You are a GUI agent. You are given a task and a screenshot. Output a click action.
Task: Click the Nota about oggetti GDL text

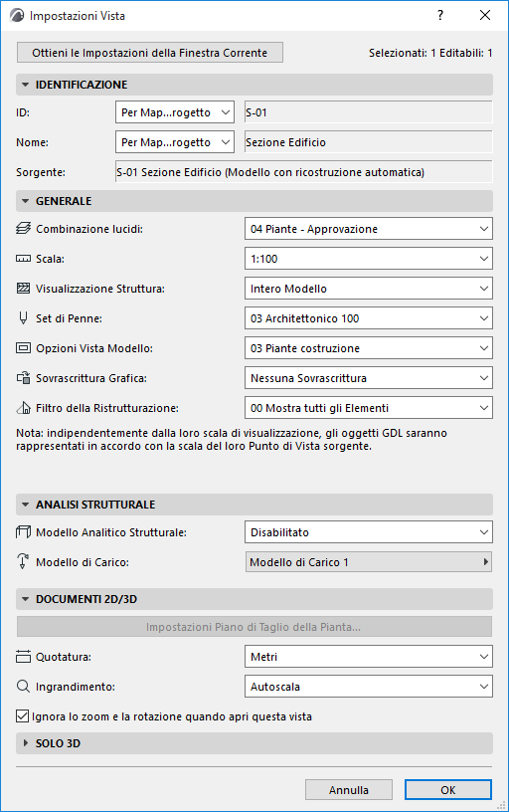tap(232, 439)
